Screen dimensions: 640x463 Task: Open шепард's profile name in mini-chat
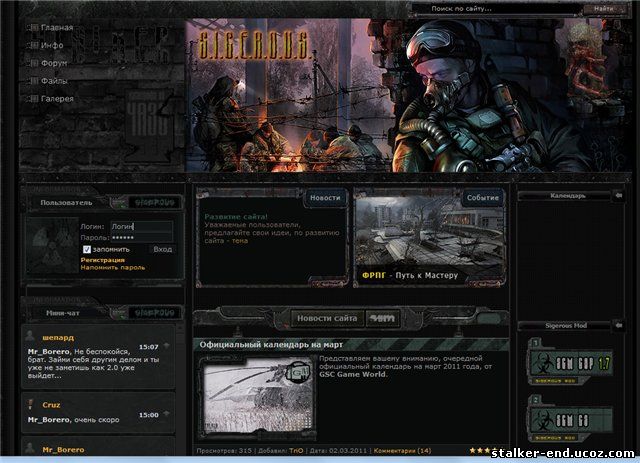pos(58,338)
